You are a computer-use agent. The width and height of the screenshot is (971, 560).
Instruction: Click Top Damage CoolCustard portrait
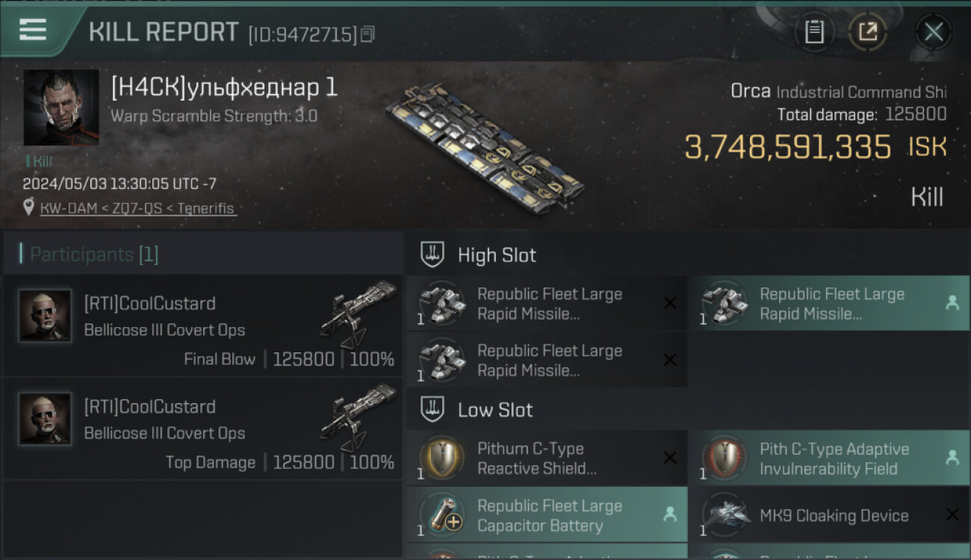[45, 419]
